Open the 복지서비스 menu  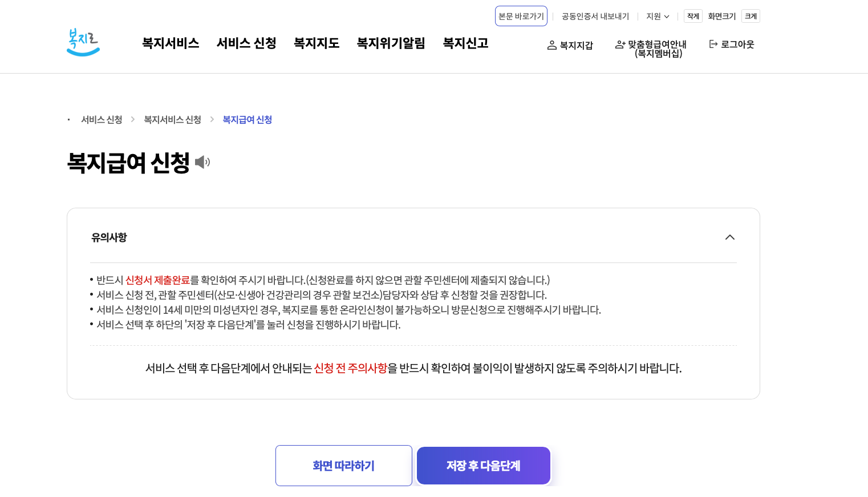pos(171,43)
